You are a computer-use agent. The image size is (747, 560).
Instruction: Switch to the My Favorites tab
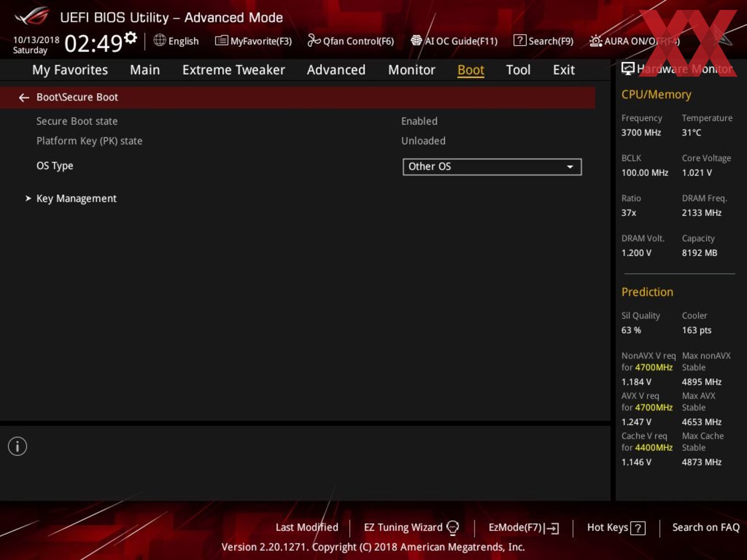click(70, 70)
